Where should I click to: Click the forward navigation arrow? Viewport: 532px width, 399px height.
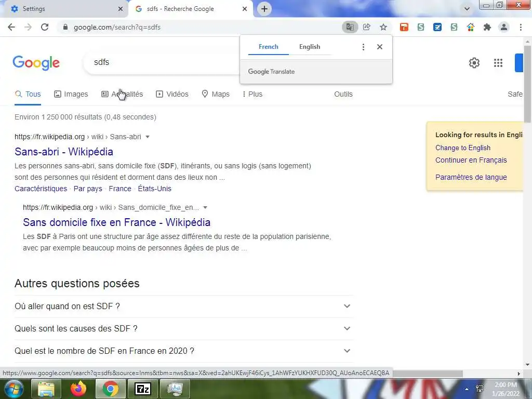[28, 27]
